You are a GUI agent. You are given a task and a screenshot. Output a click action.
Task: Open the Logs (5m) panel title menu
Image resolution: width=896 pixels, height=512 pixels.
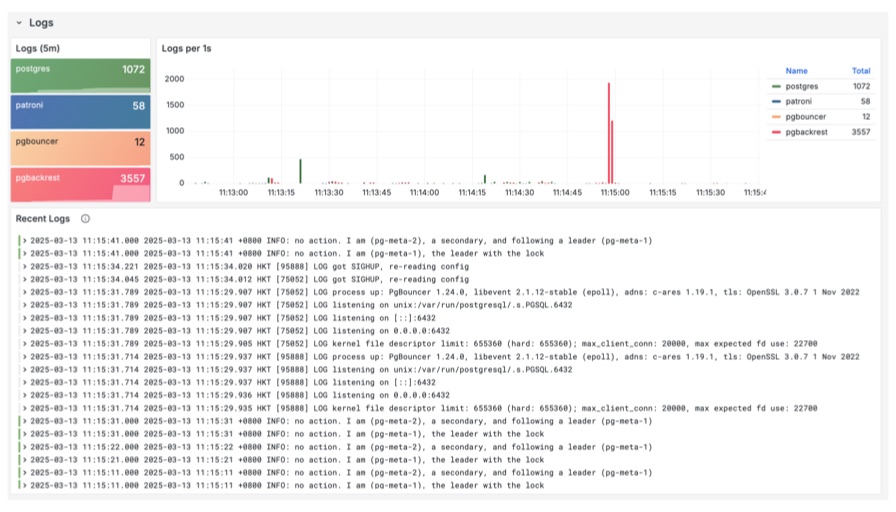[37, 47]
